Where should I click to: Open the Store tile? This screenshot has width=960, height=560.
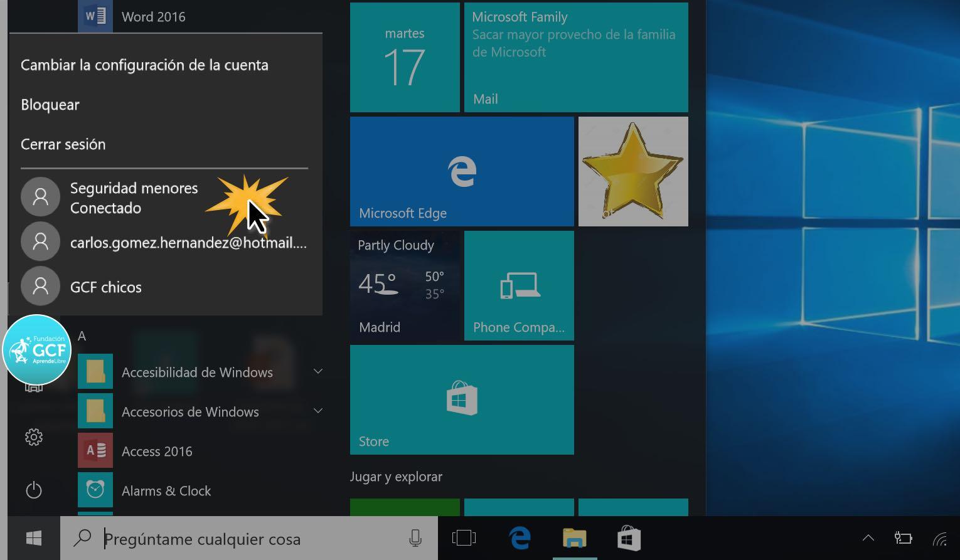point(462,399)
